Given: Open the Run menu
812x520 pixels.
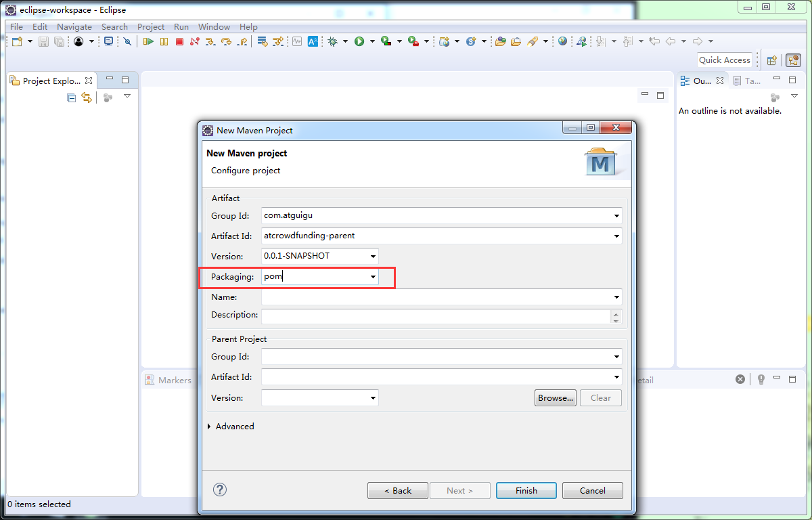Looking at the screenshot, I should 181,26.
